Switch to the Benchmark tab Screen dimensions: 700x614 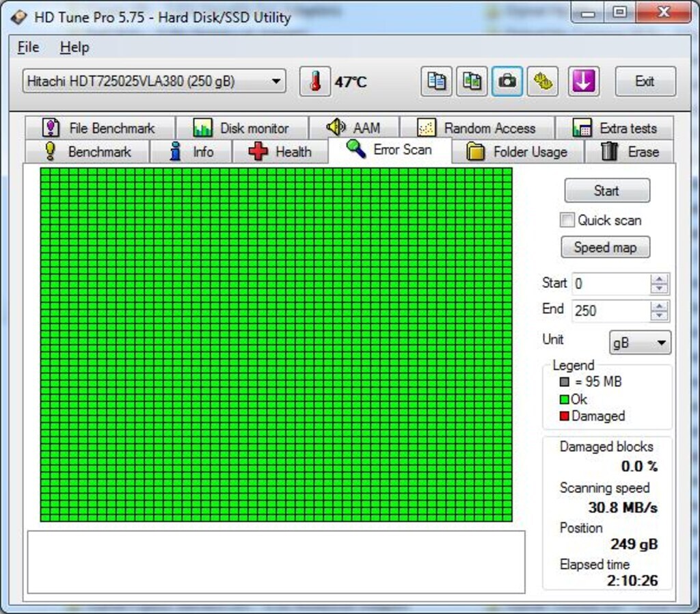(x=87, y=152)
